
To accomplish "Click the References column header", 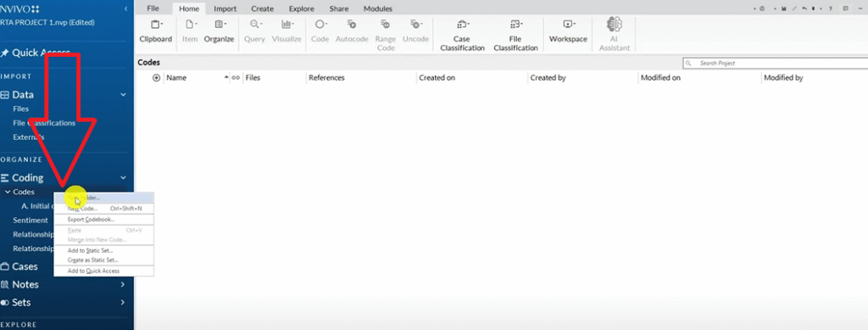I will 326,78.
